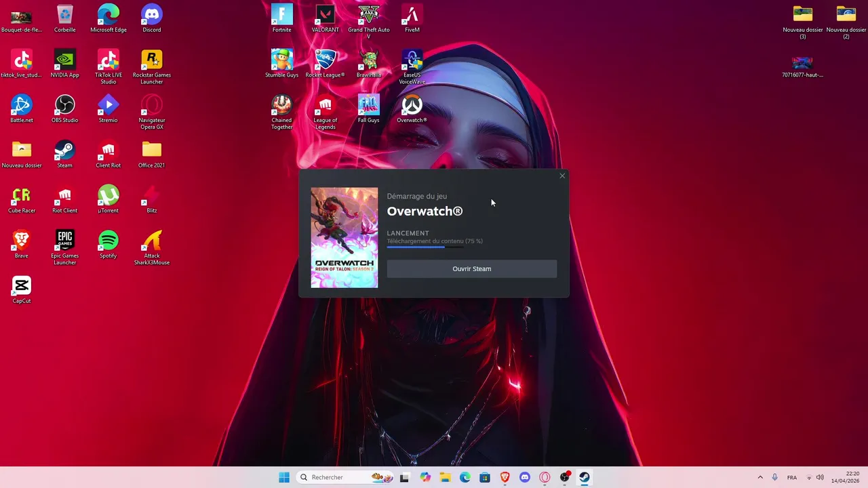The width and height of the screenshot is (868, 488).
Task: Select the Cube Racer icon
Action: (x=22, y=199)
